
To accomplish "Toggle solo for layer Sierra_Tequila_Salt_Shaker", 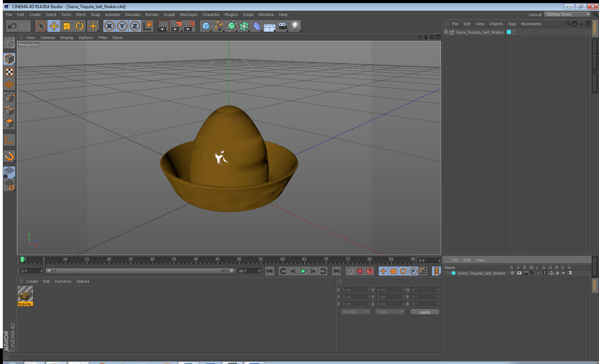I will tap(512, 273).
